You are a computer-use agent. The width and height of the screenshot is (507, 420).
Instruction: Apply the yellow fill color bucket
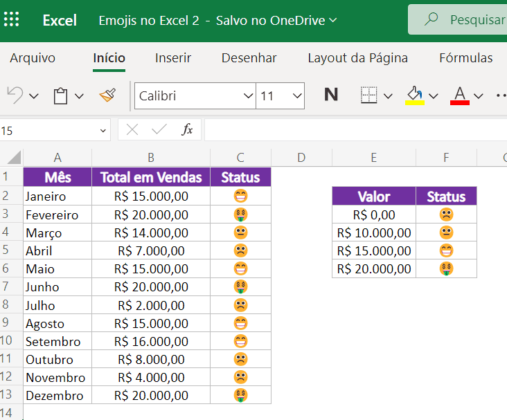(415, 95)
